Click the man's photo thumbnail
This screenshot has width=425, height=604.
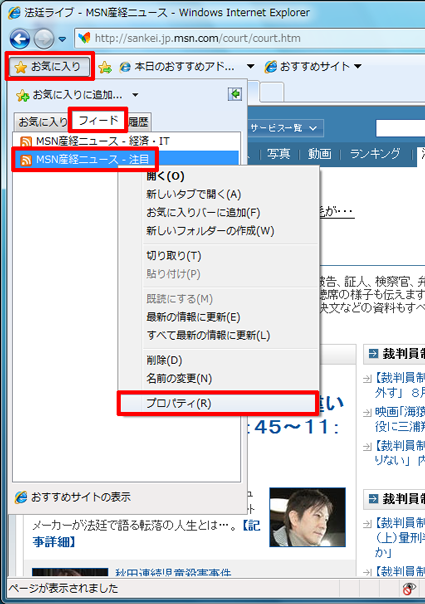pos(307,517)
